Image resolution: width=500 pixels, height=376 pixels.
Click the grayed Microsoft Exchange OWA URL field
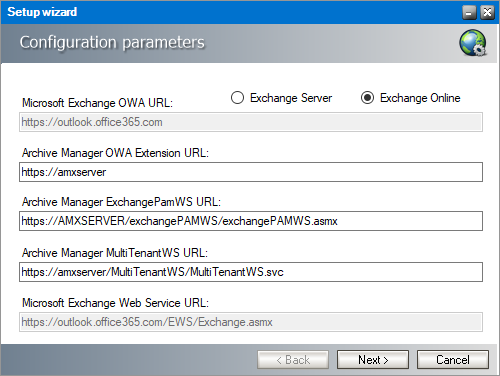point(251,122)
